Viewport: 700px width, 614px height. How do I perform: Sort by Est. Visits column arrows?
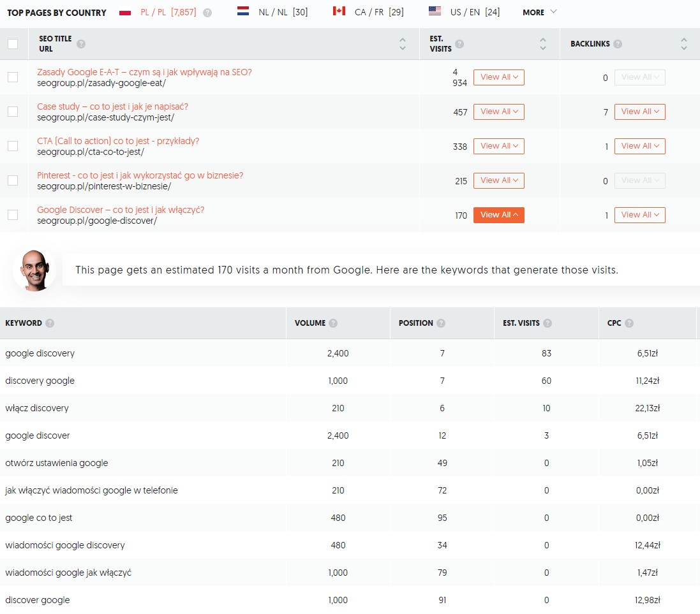point(543,44)
